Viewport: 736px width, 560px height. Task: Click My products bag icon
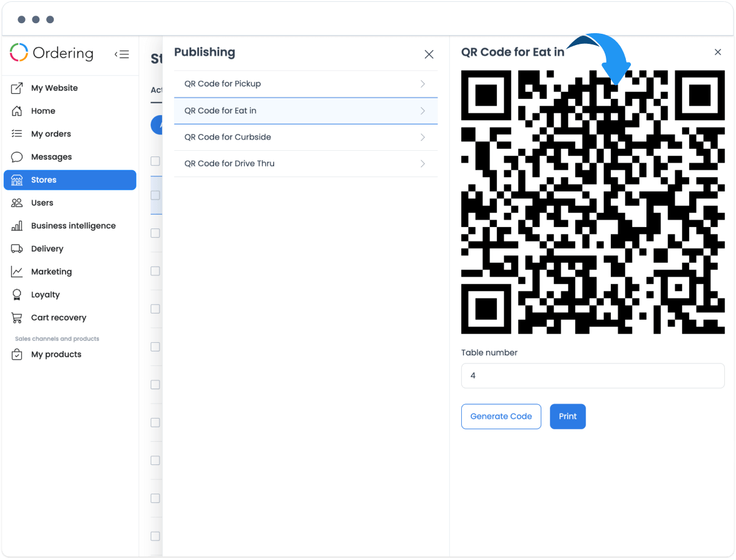click(x=17, y=354)
